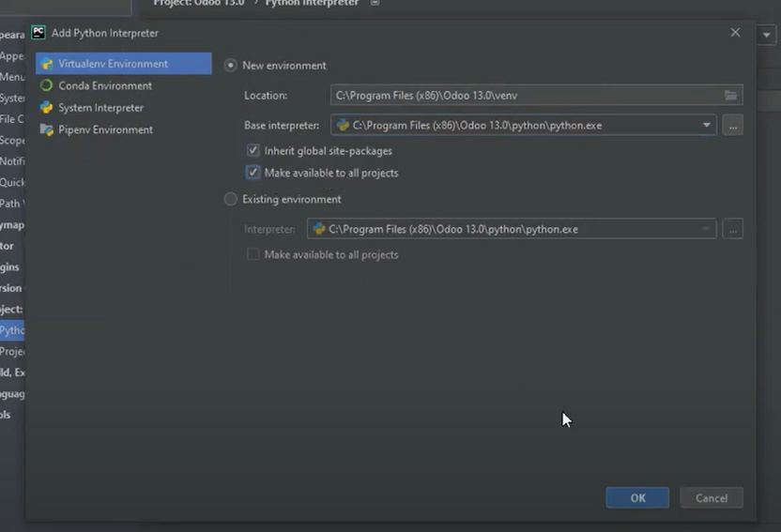Image resolution: width=781 pixels, height=532 pixels.
Task: Click the Conda green ring icon
Action: 46,85
